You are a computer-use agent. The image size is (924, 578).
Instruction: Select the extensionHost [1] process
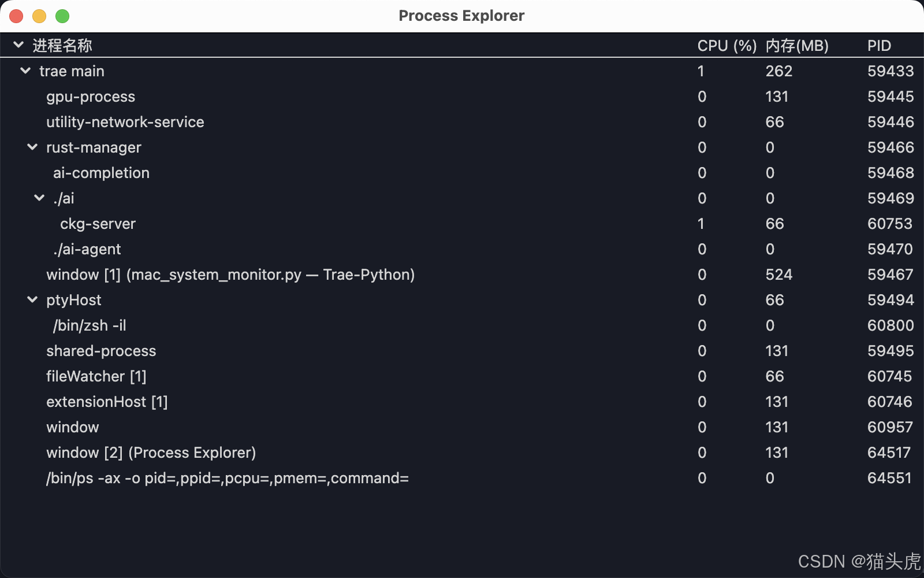tap(107, 402)
